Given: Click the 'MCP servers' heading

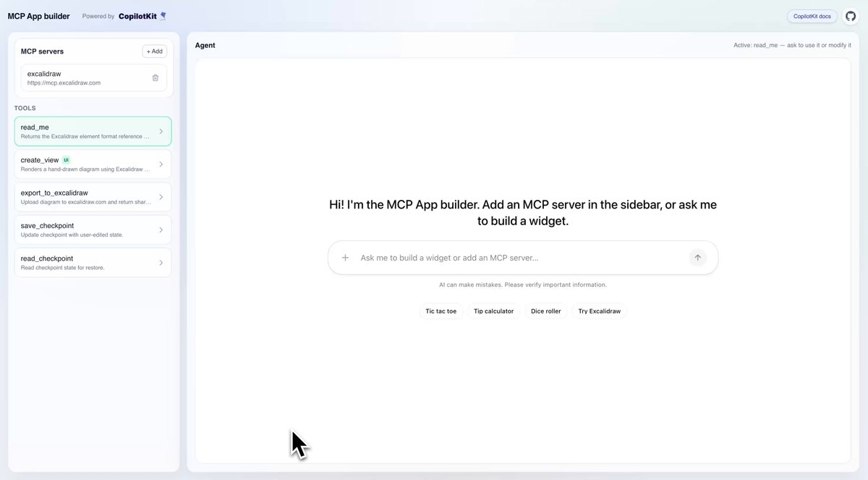Looking at the screenshot, I should coord(43,51).
